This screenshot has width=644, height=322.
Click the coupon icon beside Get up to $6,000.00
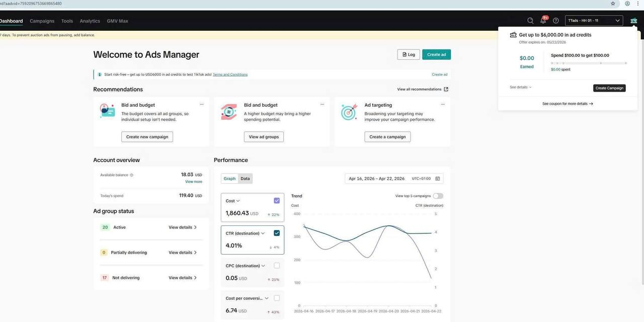coord(513,35)
